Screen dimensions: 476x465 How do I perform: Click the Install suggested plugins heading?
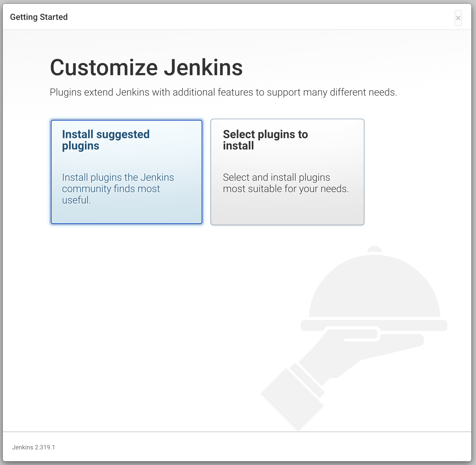106,140
